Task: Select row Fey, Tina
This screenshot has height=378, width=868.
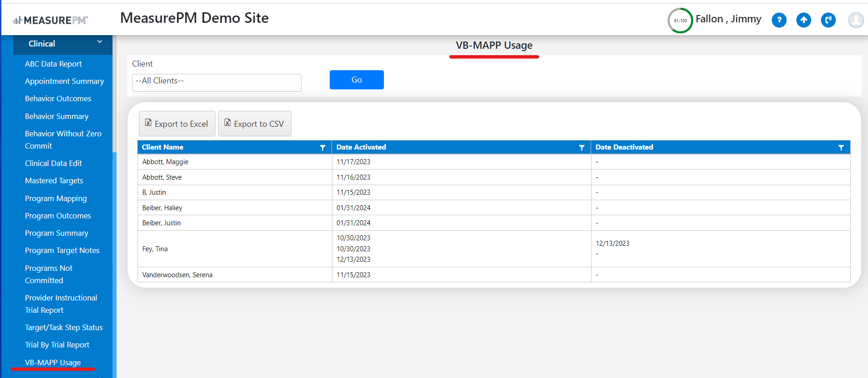Action: tap(494, 249)
